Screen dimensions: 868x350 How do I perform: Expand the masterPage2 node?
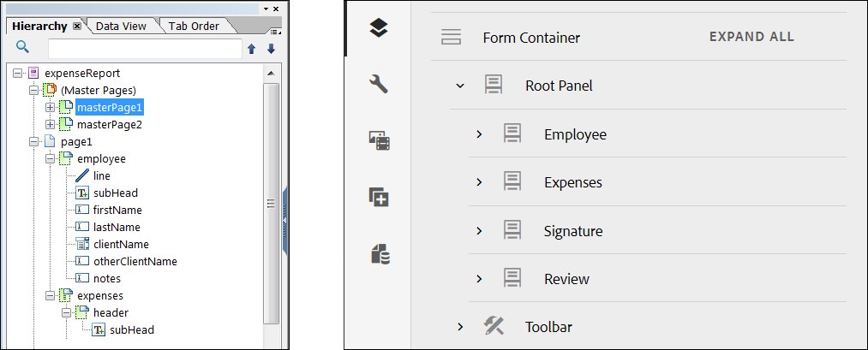click(x=50, y=124)
